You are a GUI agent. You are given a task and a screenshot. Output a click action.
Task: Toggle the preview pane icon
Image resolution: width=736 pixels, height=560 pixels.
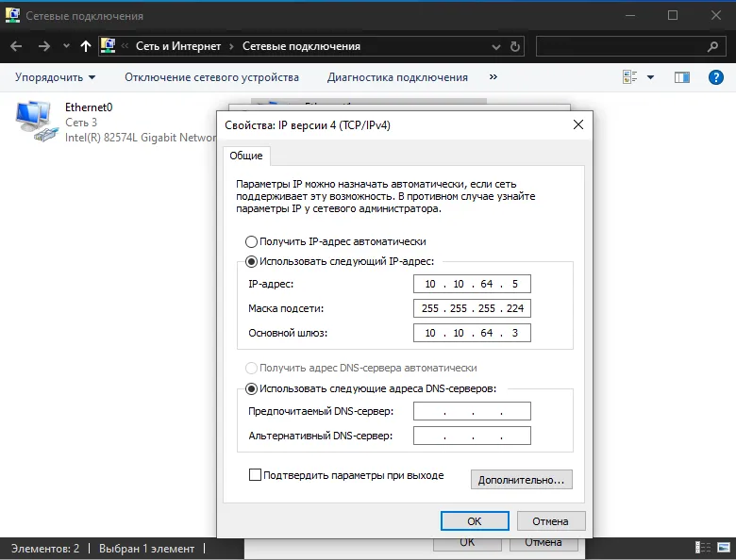tap(682, 77)
